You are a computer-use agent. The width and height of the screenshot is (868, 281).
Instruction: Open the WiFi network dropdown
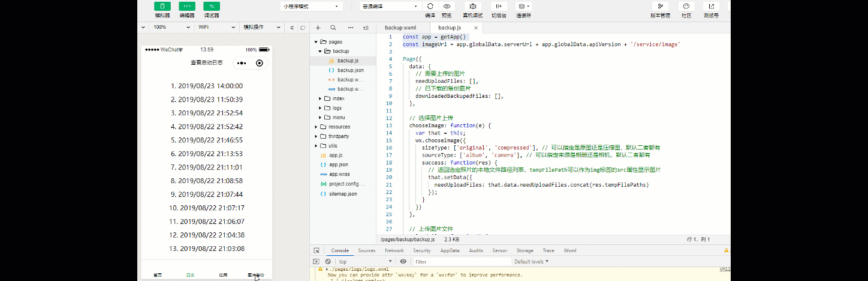tap(217, 28)
